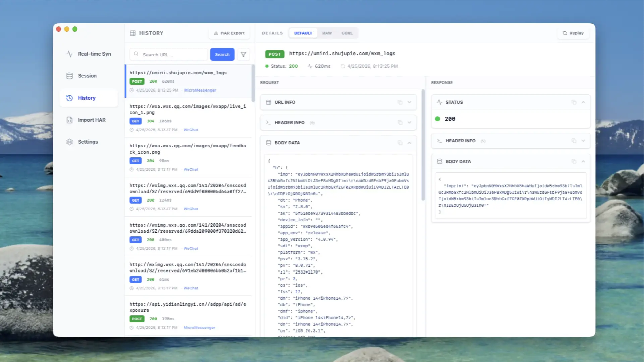The image size is (644, 362).
Task: Click the Real-time Syn pulse icon
Action: click(x=69, y=54)
